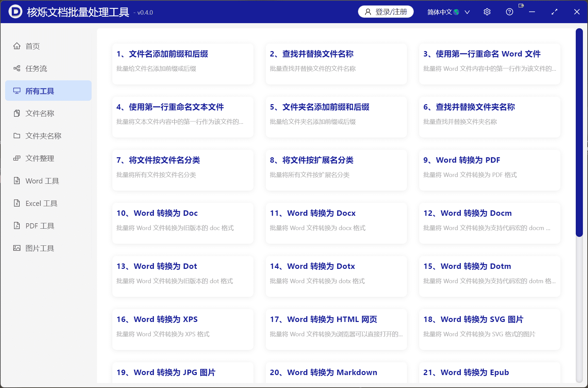Image resolution: width=588 pixels, height=388 pixels.
Task: Maximize the window with the expand arrows icon
Action: pos(554,12)
